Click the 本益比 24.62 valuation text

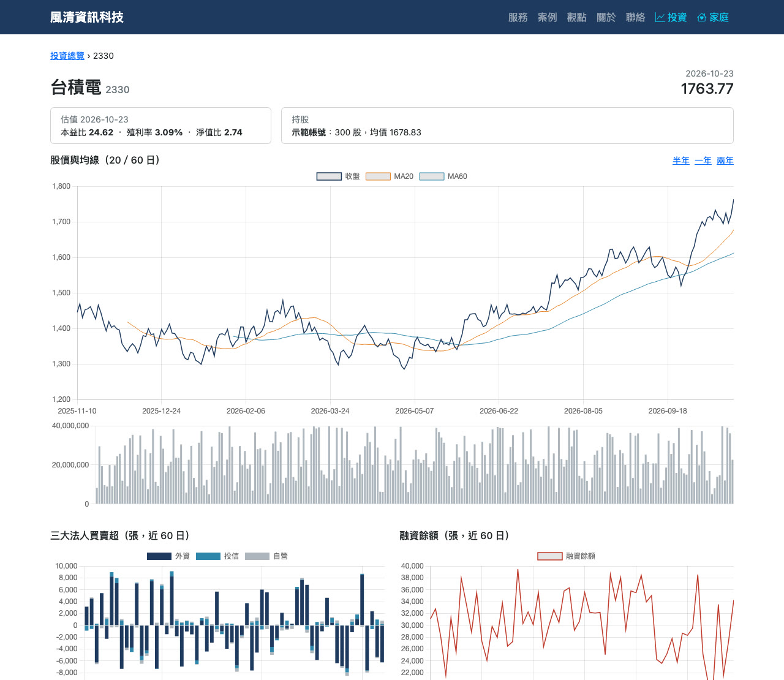coord(87,132)
